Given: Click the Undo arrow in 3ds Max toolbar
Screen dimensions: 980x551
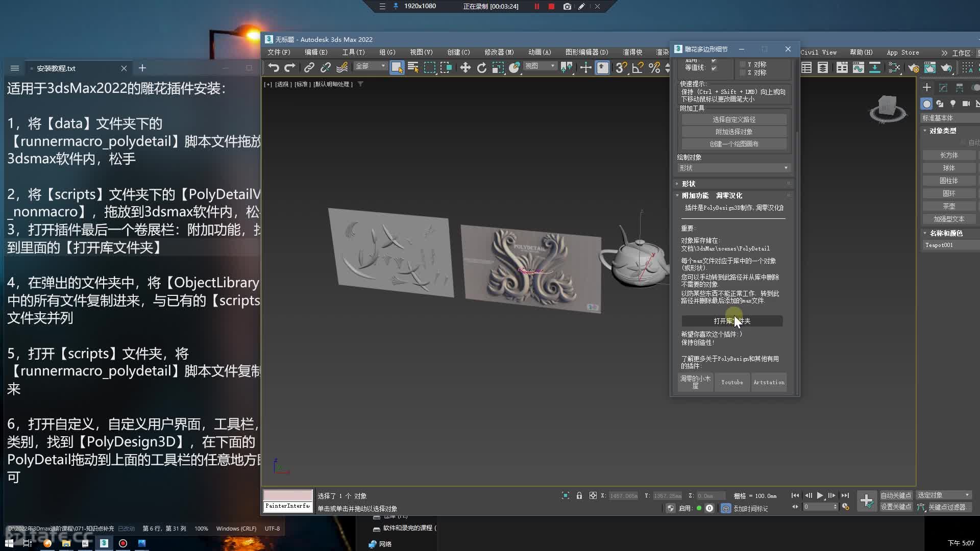Looking at the screenshot, I should coord(274,67).
